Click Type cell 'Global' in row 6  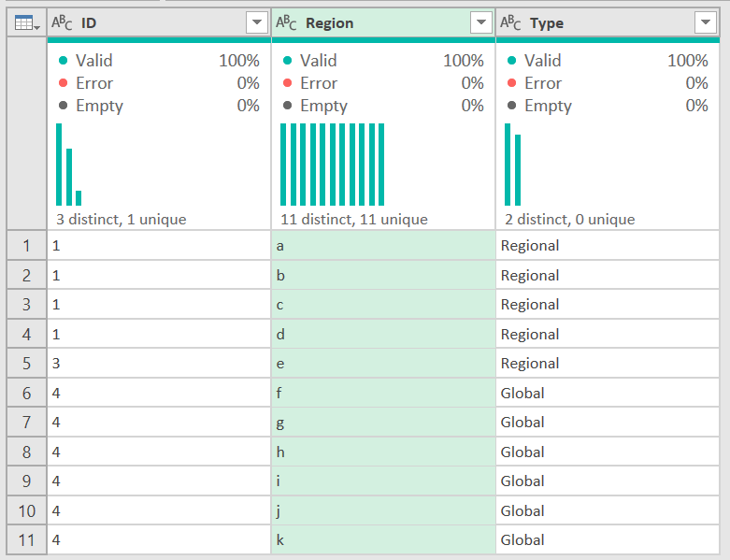(608, 393)
